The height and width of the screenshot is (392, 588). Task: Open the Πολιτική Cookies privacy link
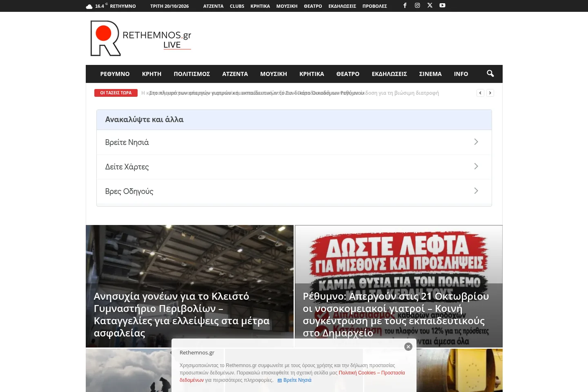(372, 373)
